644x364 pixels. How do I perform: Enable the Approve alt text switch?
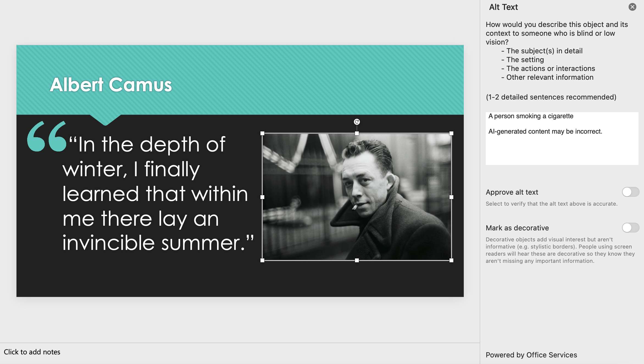[630, 192]
